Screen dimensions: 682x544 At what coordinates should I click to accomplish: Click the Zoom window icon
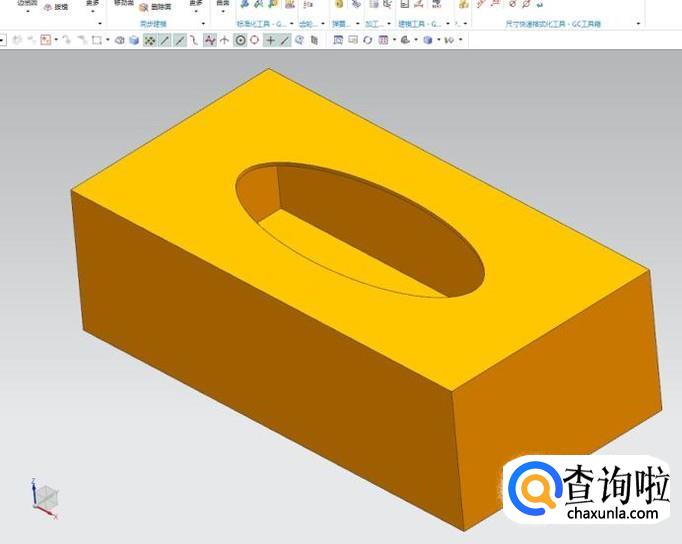[x=353, y=40]
